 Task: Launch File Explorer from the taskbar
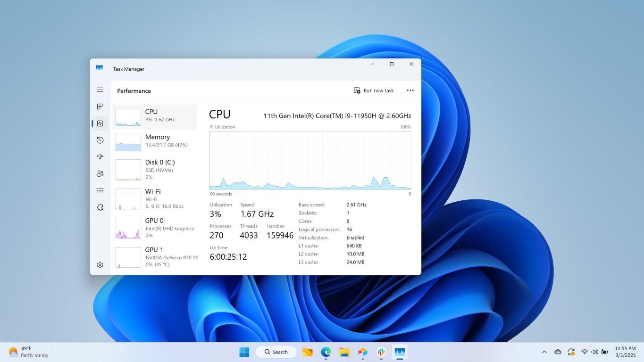coord(344,352)
